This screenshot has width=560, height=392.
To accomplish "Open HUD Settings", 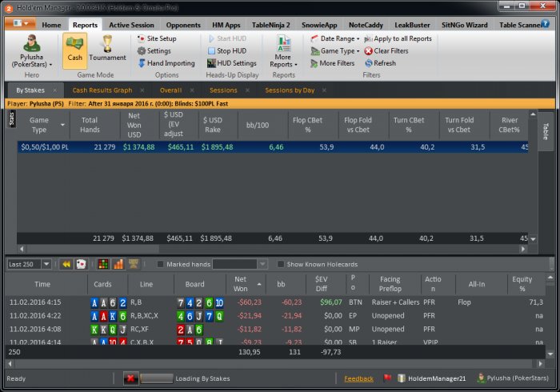I will 236,63.
